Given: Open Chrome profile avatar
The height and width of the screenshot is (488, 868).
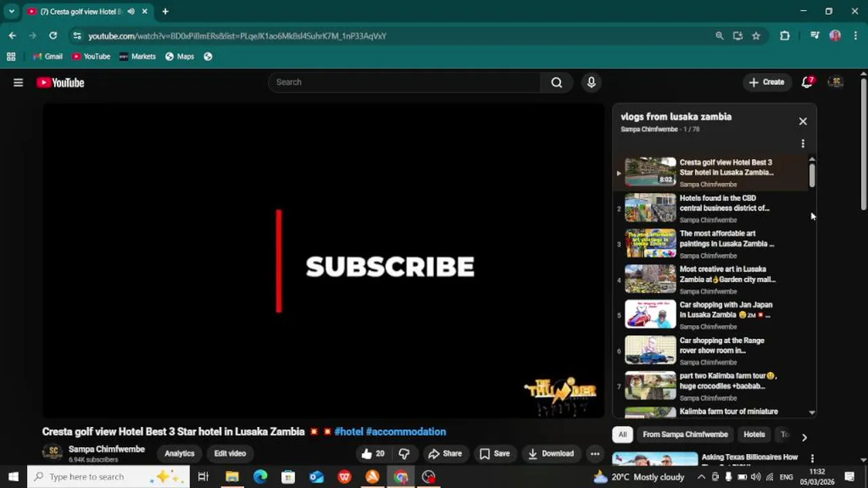Looking at the screenshot, I should (835, 36).
